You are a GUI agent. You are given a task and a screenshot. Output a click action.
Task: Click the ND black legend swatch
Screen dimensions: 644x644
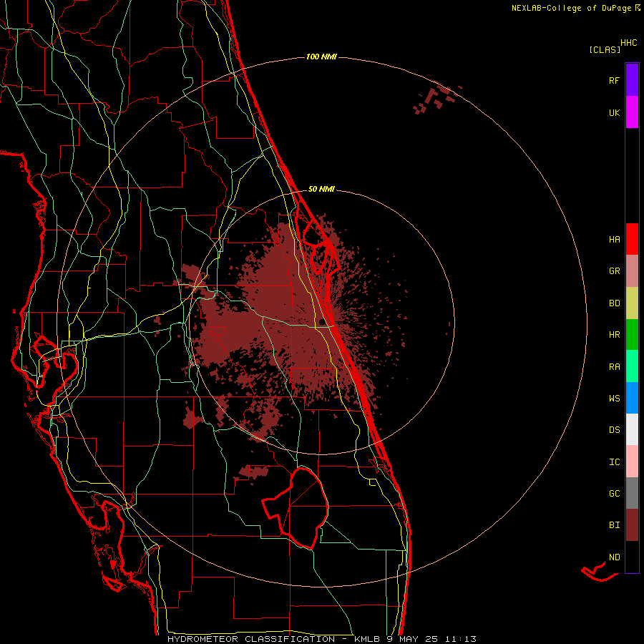(x=632, y=557)
